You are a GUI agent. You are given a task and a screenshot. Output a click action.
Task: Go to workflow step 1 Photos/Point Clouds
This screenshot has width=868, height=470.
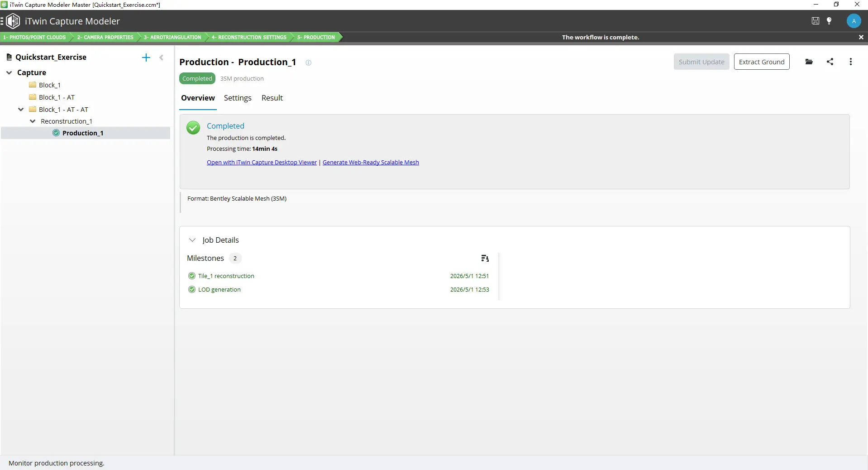pos(35,37)
